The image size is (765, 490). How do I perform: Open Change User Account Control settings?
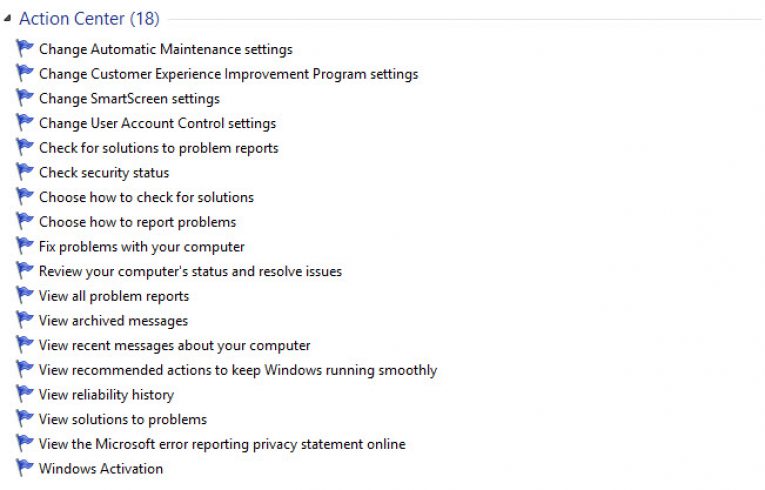coord(157,123)
